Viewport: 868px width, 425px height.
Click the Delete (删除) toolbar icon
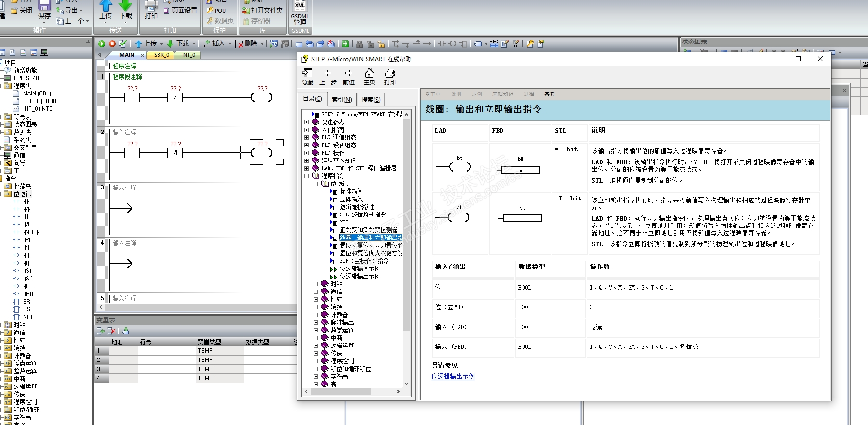(239, 44)
